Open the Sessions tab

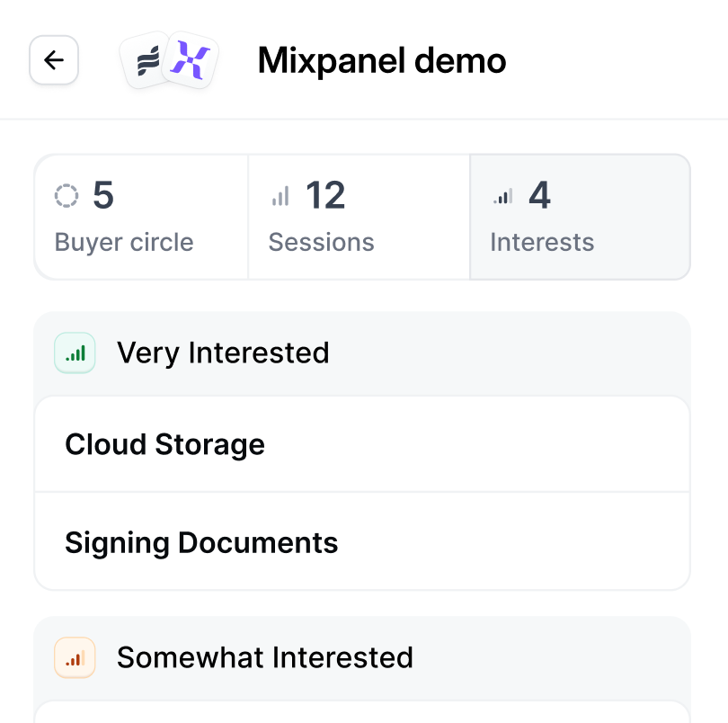(x=359, y=218)
